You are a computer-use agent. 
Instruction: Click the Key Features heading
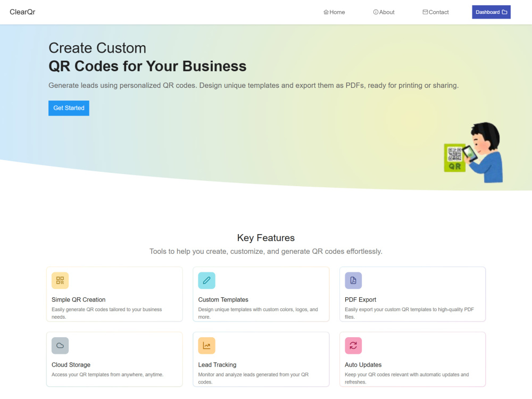tap(266, 238)
